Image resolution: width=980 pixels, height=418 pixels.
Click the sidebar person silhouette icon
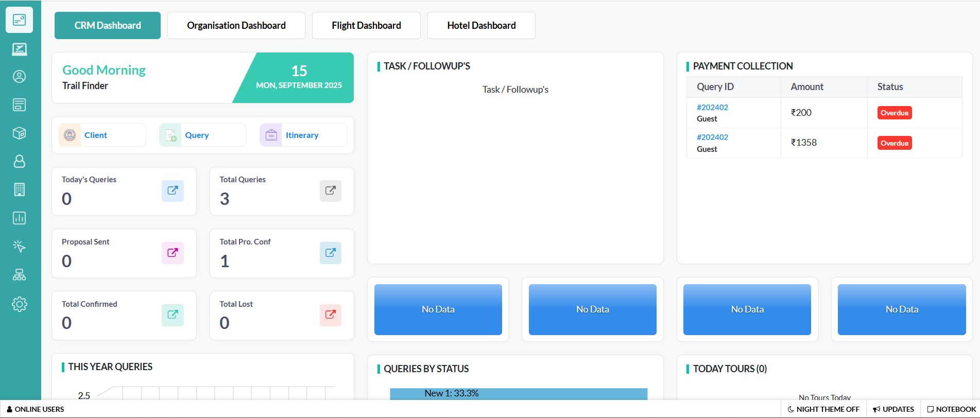[x=19, y=161]
